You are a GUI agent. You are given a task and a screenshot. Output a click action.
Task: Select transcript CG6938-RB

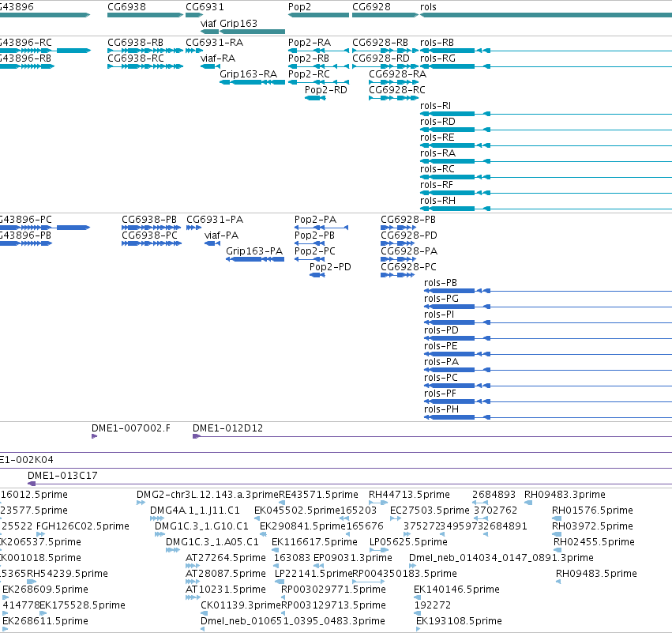[136, 43]
